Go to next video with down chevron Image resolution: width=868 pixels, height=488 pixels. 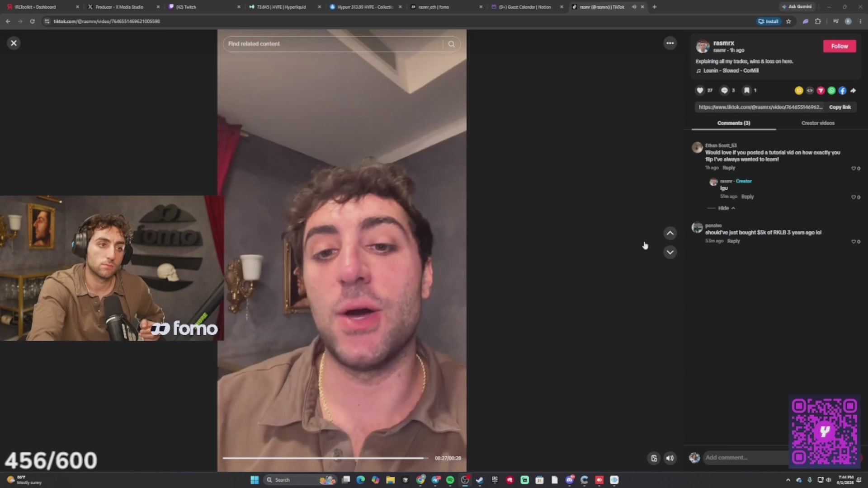(x=670, y=252)
